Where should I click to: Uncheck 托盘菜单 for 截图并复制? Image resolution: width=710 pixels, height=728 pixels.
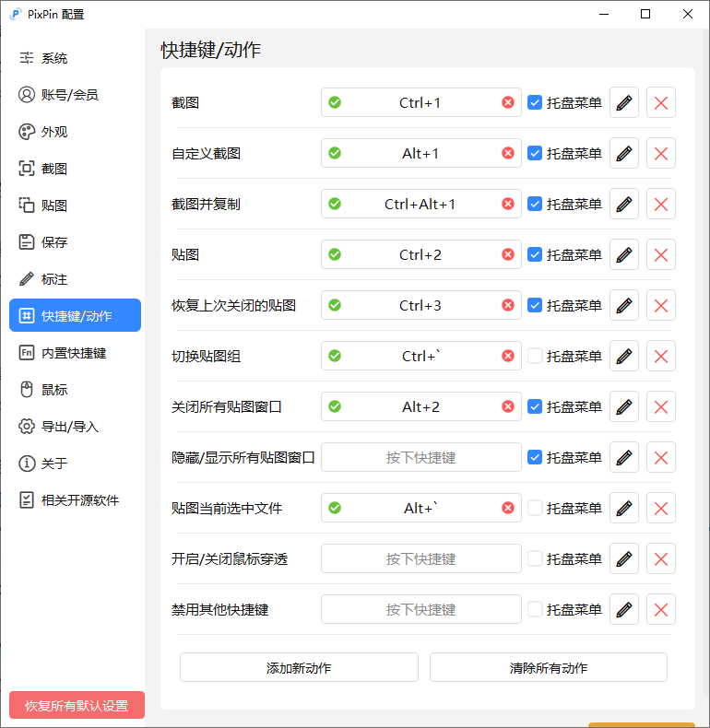coord(535,204)
